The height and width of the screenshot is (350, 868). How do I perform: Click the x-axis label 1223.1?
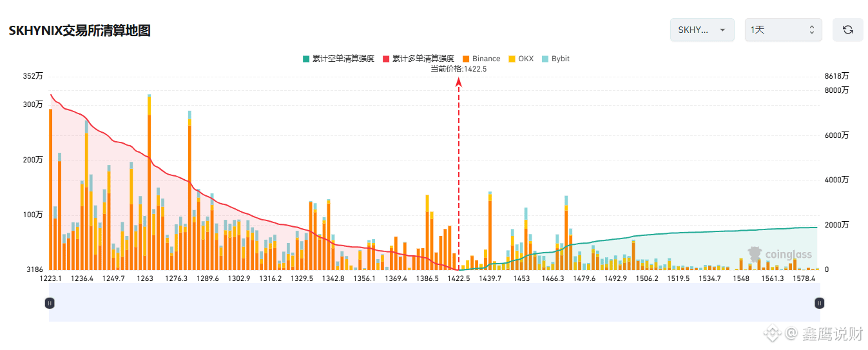(x=51, y=278)
